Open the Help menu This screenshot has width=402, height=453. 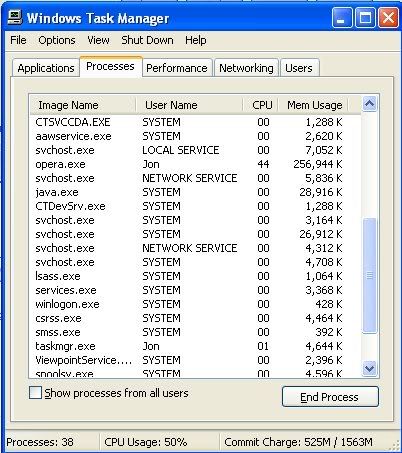(x=196, y=40)
